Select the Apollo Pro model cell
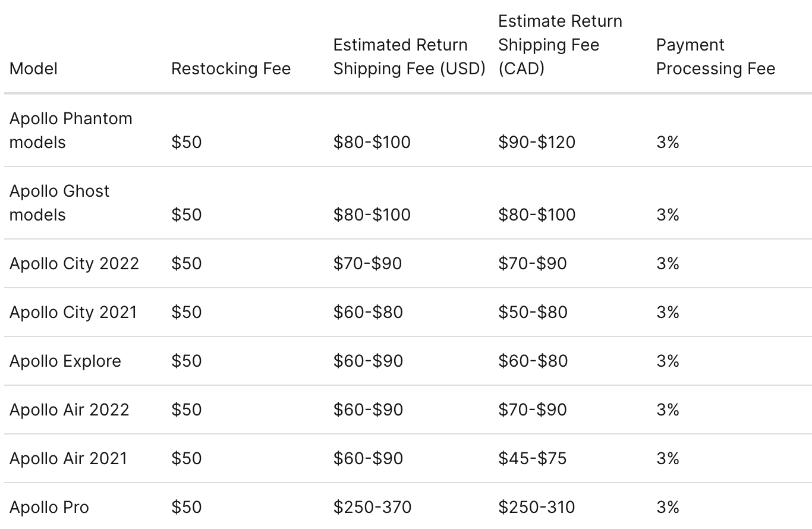The width and height of the screenshot is (812, 529). tap(49, 507)
